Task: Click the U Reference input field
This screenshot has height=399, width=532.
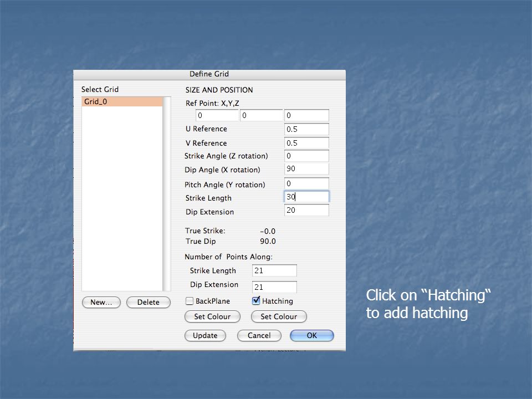Action: (306, 129)
